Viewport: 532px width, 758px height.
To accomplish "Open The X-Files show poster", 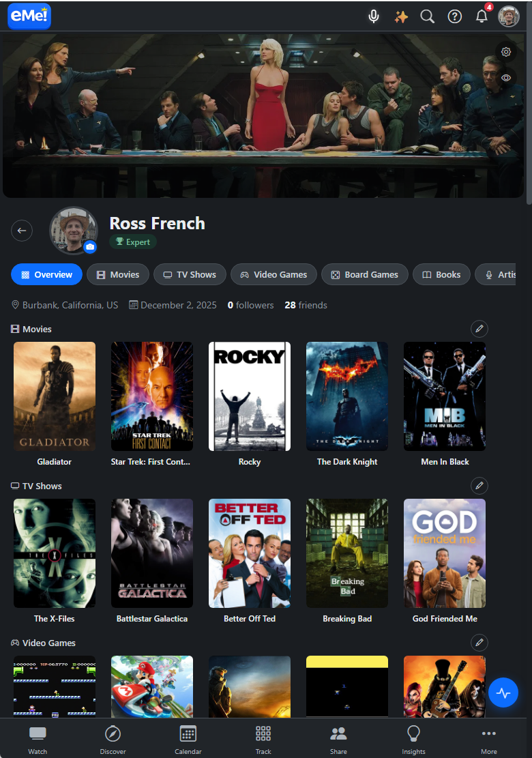I will [55, 553].
